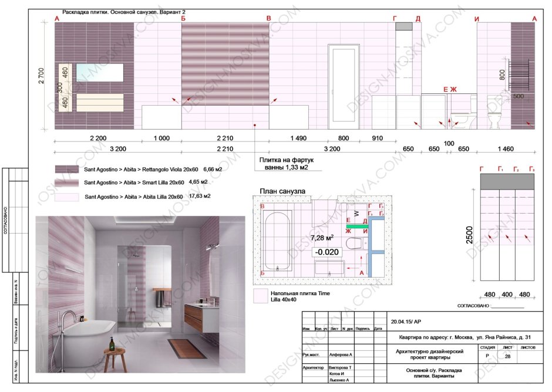
Task: Pick the Rettangolo Viola 20x60 tile swatch
Action: 67,169
